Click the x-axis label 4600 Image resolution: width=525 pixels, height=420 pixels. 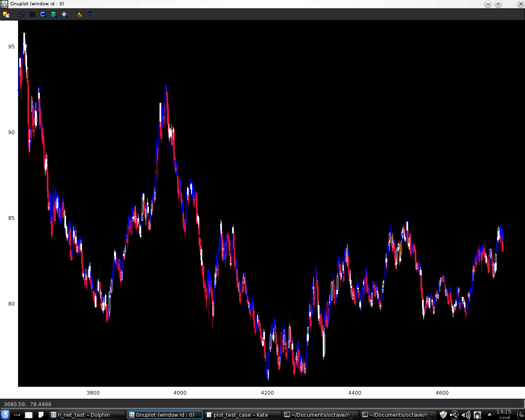click(x=442, y=393)
